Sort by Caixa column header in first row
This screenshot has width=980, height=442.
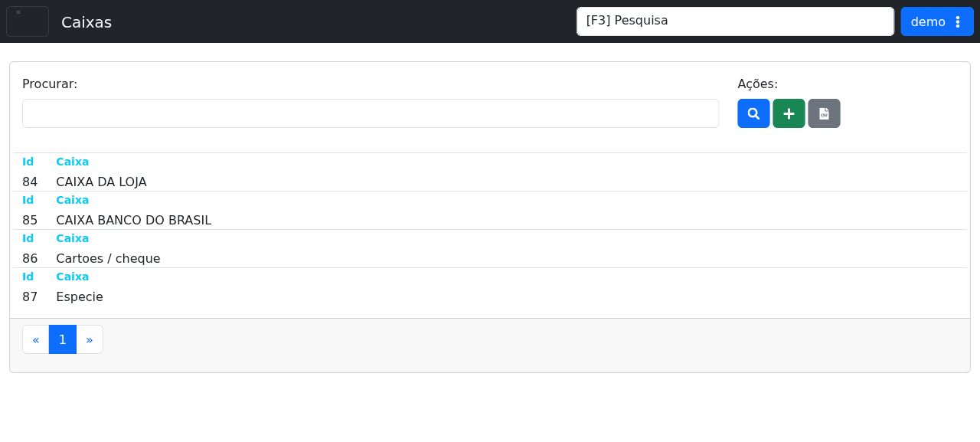(x=73, y=162)
